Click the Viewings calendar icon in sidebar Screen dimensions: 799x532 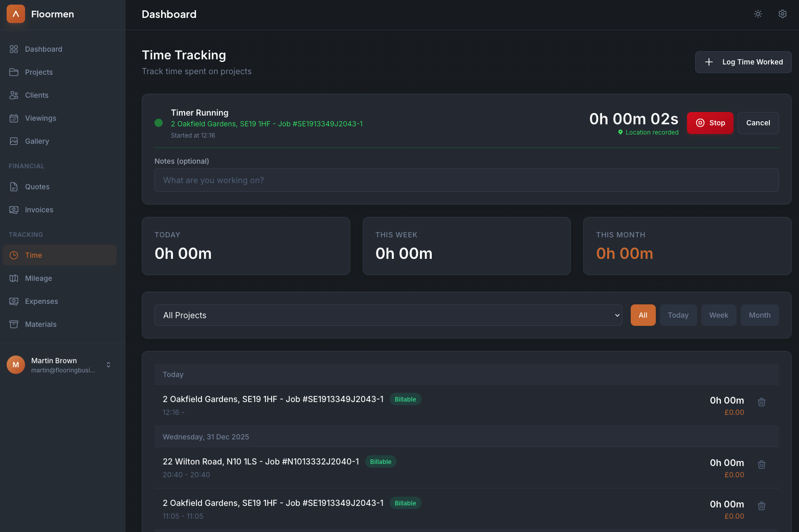pyautogui.click(x=14, y=118)
